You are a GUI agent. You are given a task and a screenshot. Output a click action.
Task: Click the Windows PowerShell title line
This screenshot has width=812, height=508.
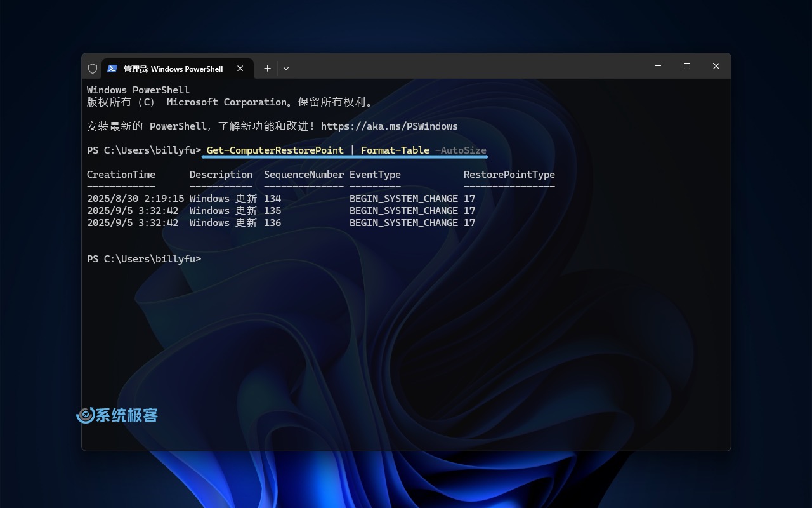(138, 90)
